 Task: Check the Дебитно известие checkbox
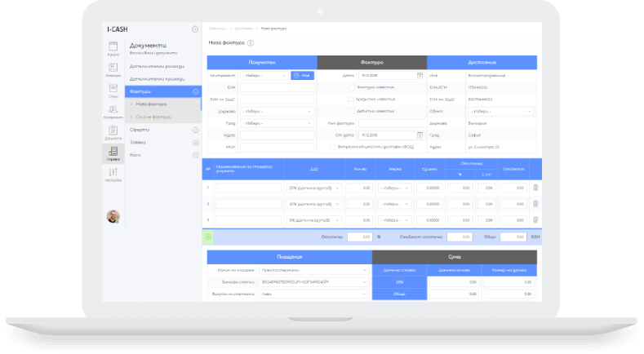[x=352, y=111]
